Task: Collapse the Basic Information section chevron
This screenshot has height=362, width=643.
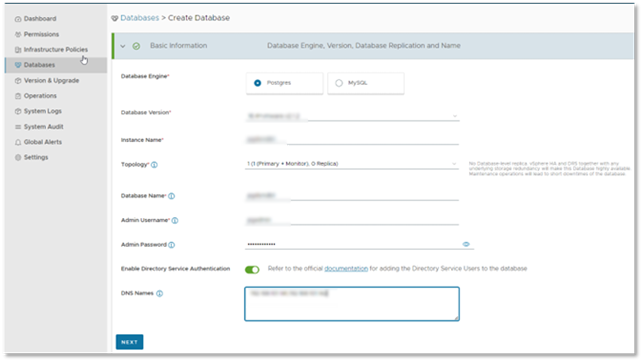Action: pyautogui.click(x=123, y=46)
